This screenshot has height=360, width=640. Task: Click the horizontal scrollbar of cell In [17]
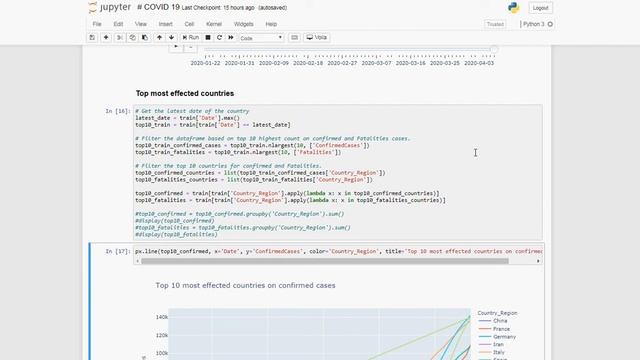click(x=325, y=261)
